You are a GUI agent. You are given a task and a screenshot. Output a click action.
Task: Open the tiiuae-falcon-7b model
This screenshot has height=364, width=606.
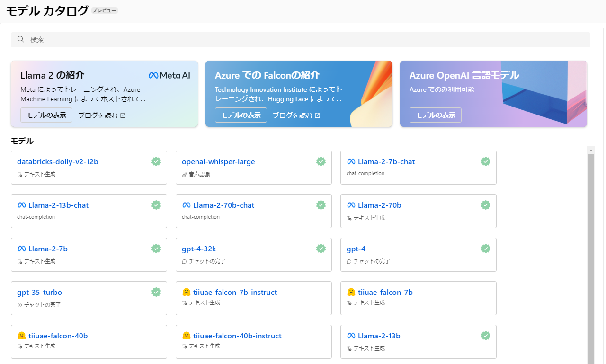tap(385, 292)
